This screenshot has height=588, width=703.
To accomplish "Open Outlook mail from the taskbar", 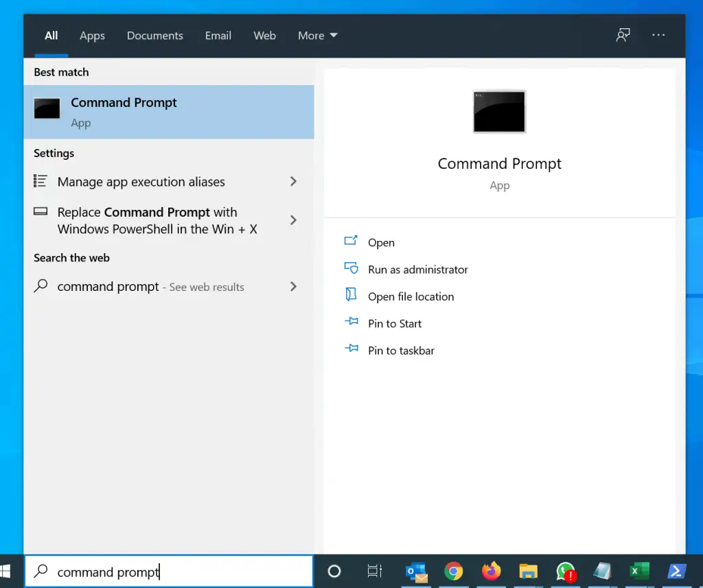I will [417, 572].
